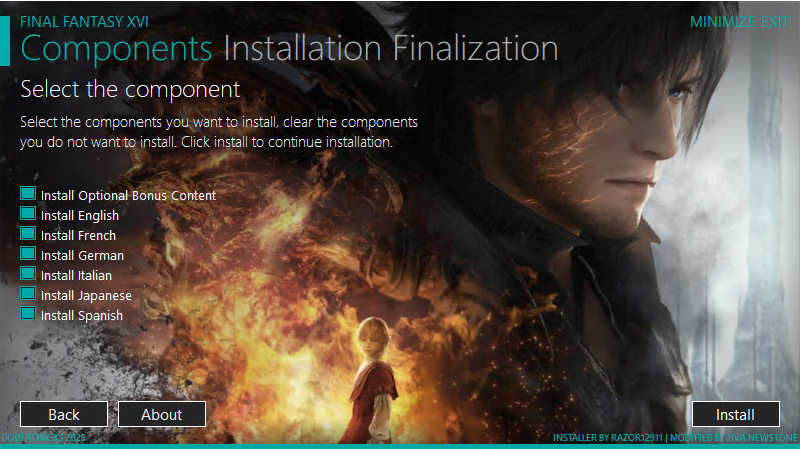Image resolution: width=800 pixels, height=450 pixels.
Task: Select the Components step heading
Action: pyautogui.click(x=116, y=49)
